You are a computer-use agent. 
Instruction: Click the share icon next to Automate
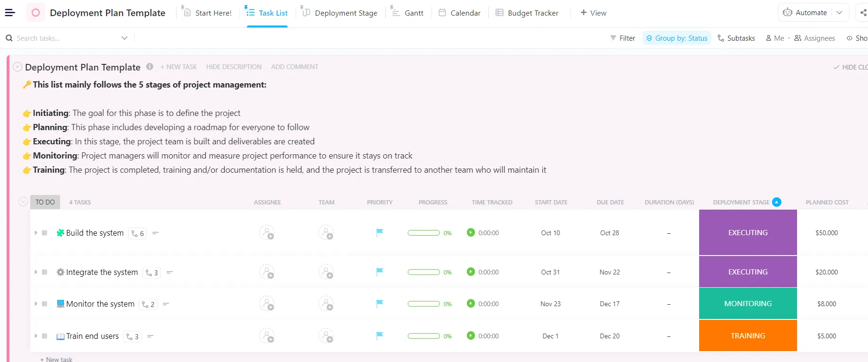coord(863,13)
